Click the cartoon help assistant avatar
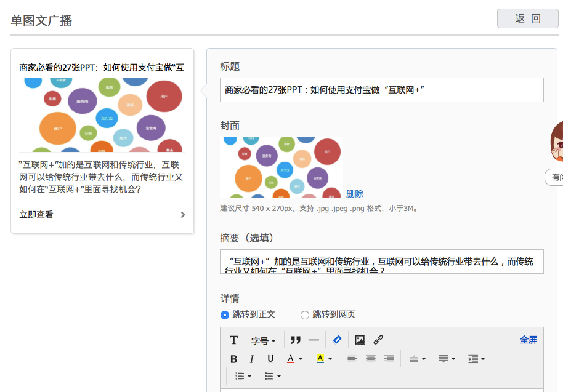563x392 pixels. (557, 142)
